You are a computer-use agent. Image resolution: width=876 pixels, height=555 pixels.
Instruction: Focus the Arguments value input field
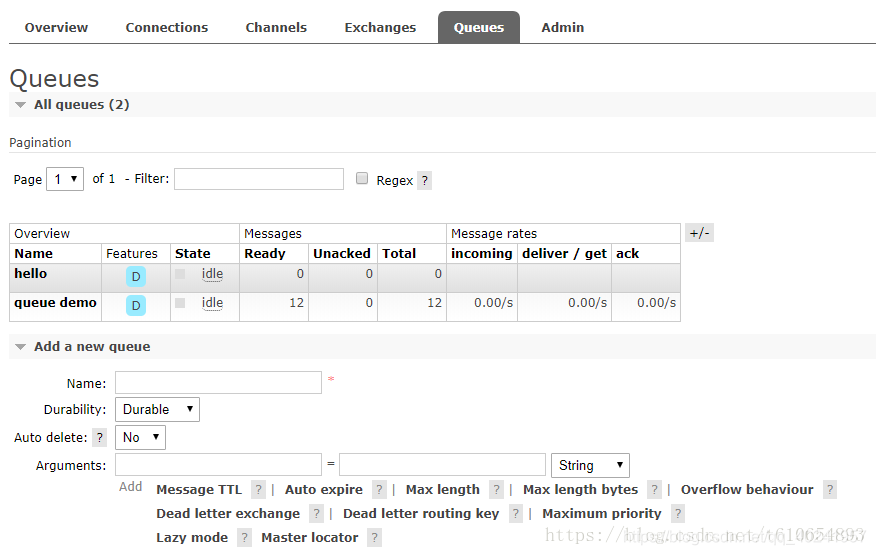pyautogui.click(x=442, y=465)
